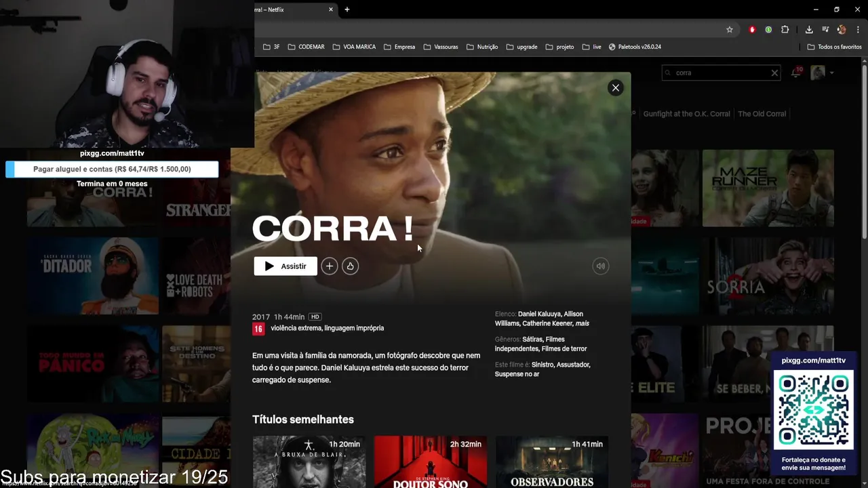Open the Sorria result thumbnail
868x488 pixels.
[x=768, y=276]
